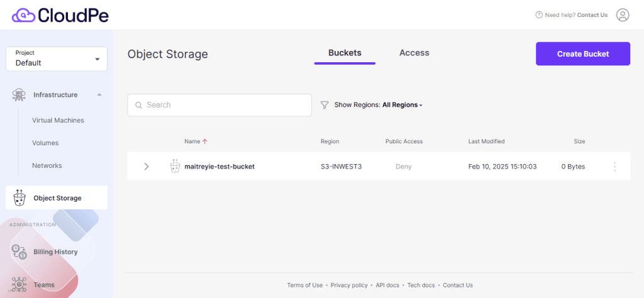
Task: Click the Teams sidebar icon
Action: click(x=19, y=285)
